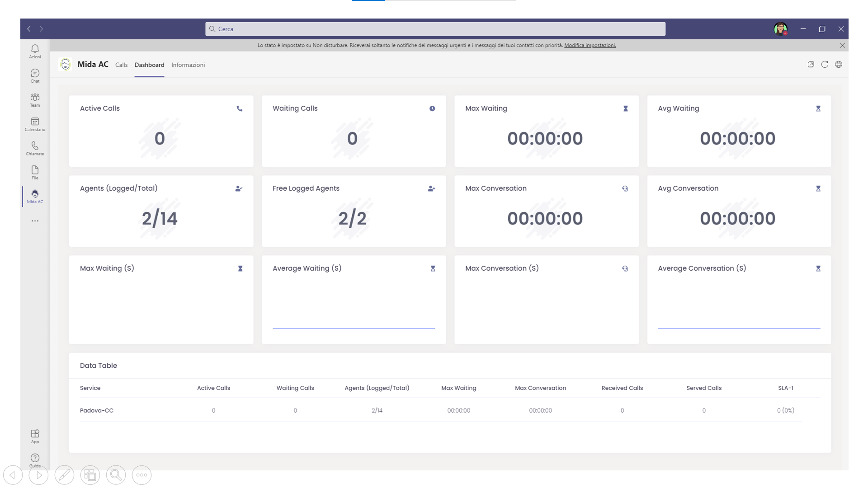Dismiss the Non disturbare notification banner
This screenshot has height=488, width=868.
pos(843,45)
